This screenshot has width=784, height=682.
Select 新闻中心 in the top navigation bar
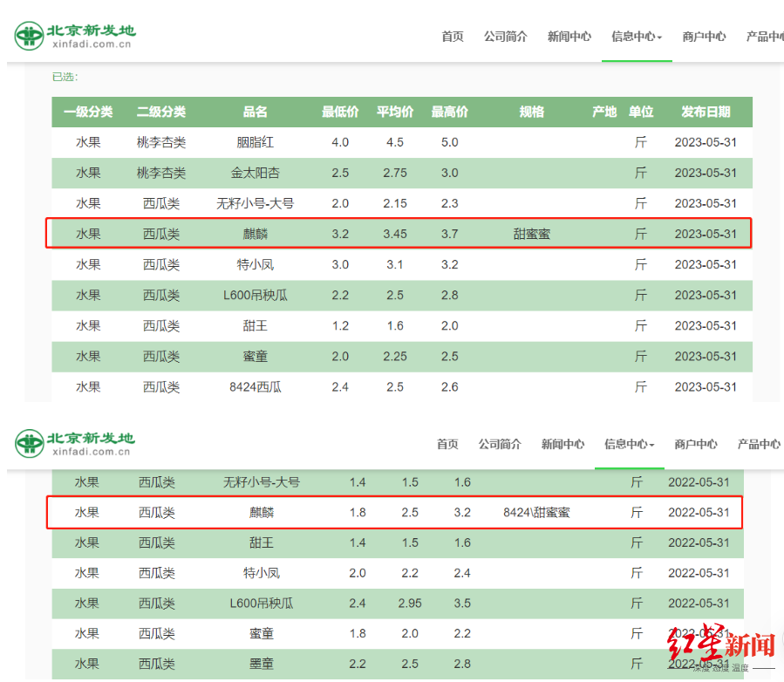[x=569, y=37]
